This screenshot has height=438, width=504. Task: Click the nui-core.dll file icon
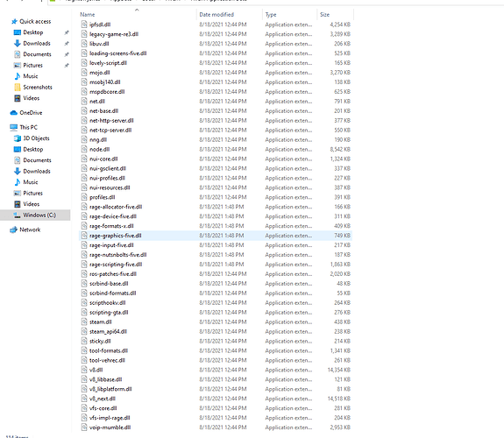pyautogui.click(x=84, y=159)
